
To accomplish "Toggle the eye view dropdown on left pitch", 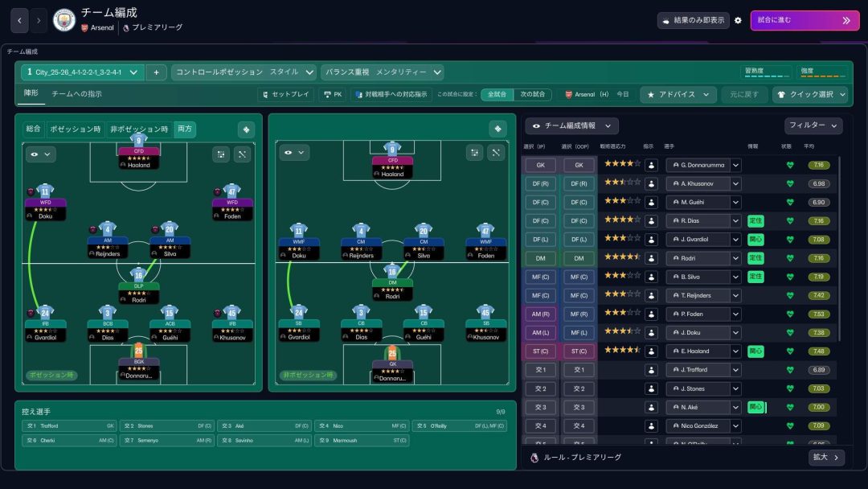I will [39, 154].
